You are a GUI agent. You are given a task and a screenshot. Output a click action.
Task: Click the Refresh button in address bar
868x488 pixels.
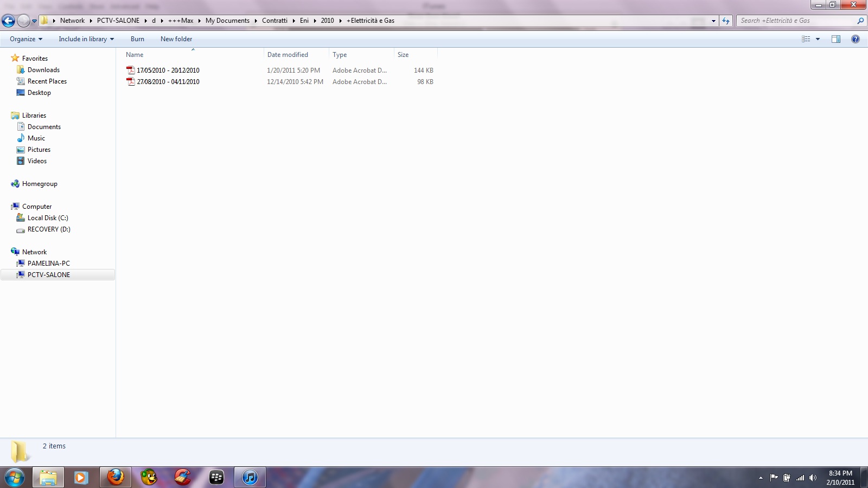pos(726,21)
